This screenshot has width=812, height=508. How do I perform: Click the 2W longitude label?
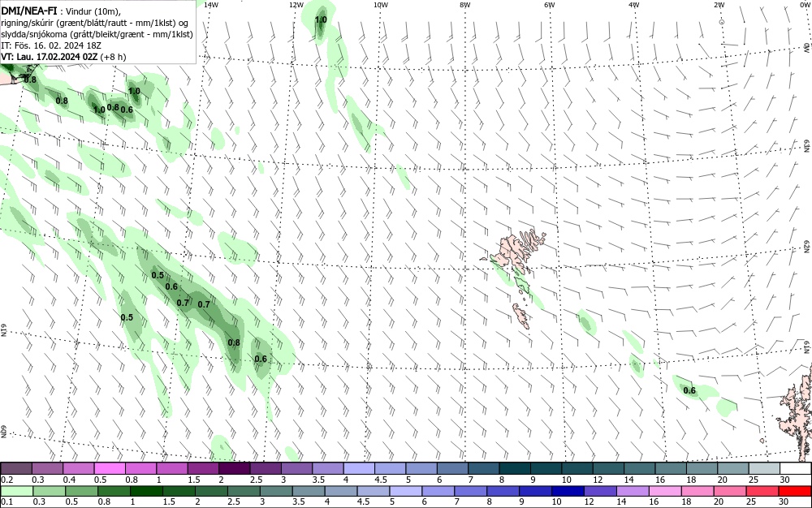(719, 5)
